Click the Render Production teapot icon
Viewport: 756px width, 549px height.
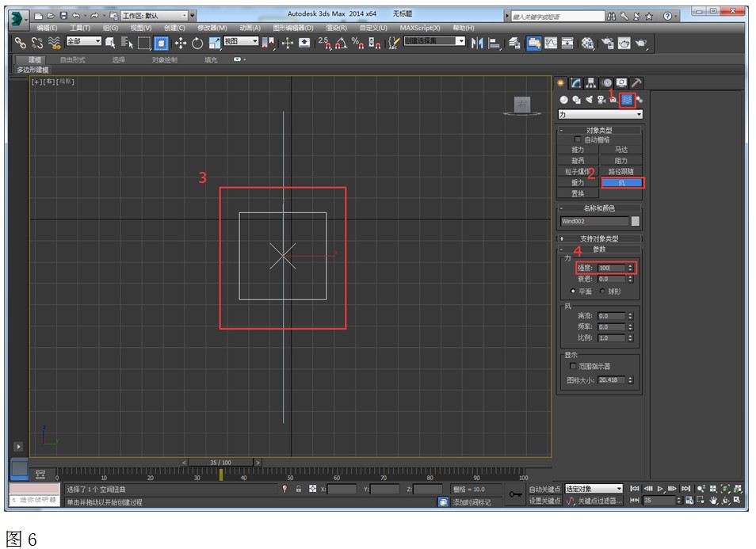(x=641, y=43)
